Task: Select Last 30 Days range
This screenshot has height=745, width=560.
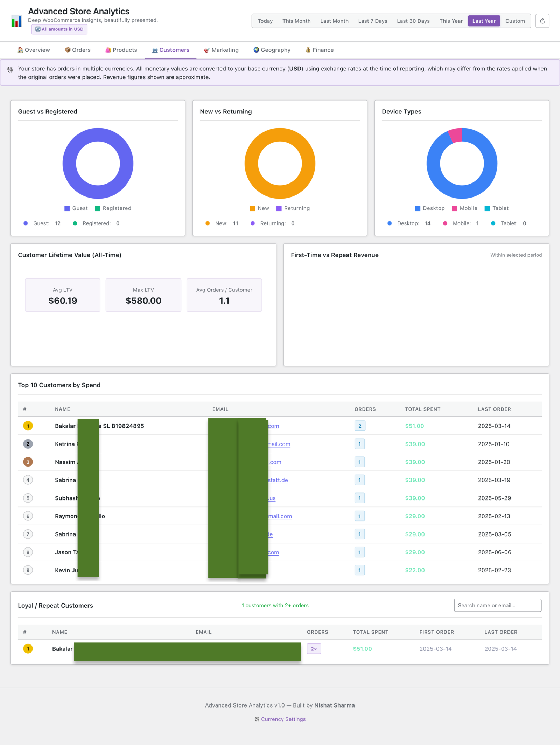Action: (413, 21)
